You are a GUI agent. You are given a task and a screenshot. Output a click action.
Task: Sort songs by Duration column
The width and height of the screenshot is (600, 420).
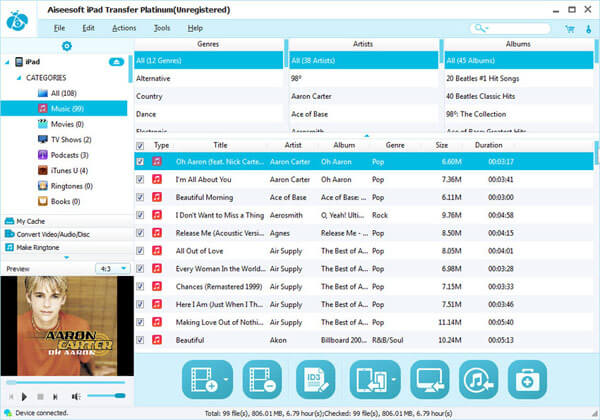(488, 145)
